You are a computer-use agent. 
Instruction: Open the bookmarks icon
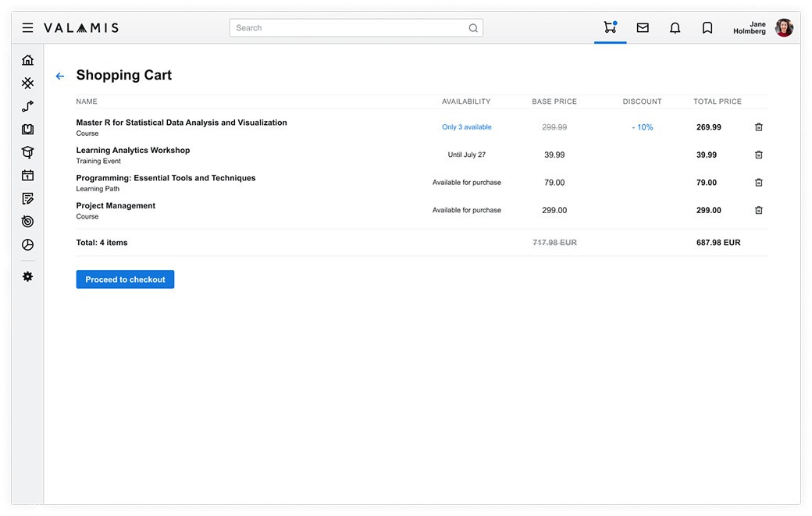click(707, 27)
